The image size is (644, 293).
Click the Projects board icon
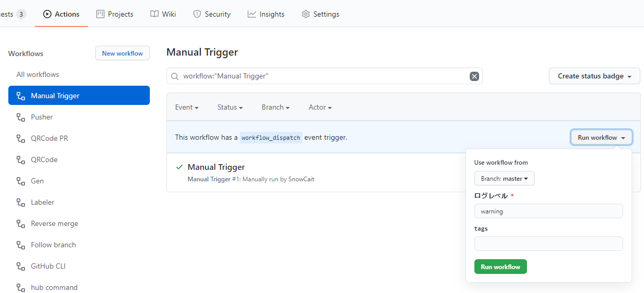click(x=100, y=14)
